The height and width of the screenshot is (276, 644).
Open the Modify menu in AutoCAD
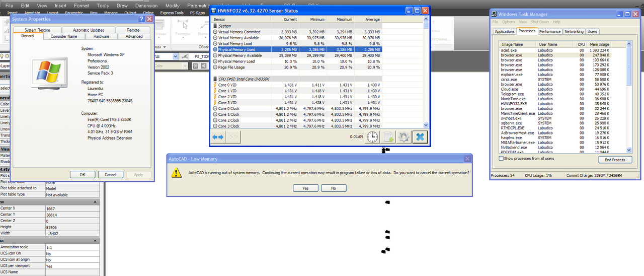pos(172,6)
